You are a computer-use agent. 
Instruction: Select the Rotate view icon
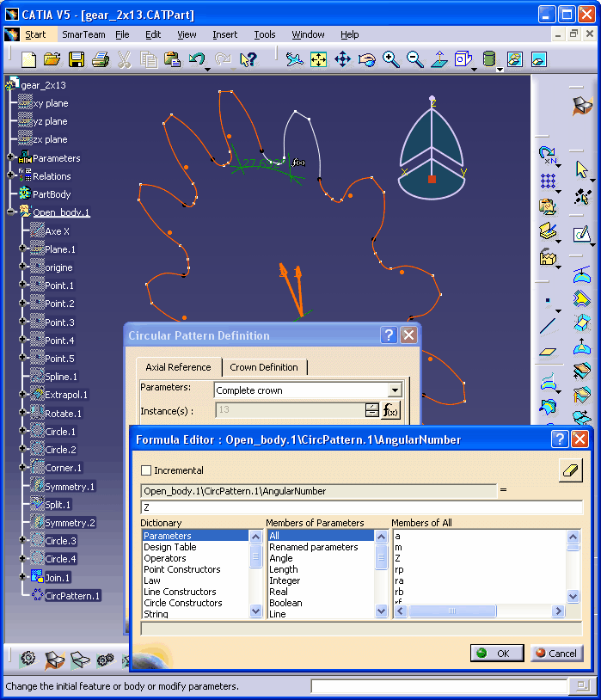(366, 59)
